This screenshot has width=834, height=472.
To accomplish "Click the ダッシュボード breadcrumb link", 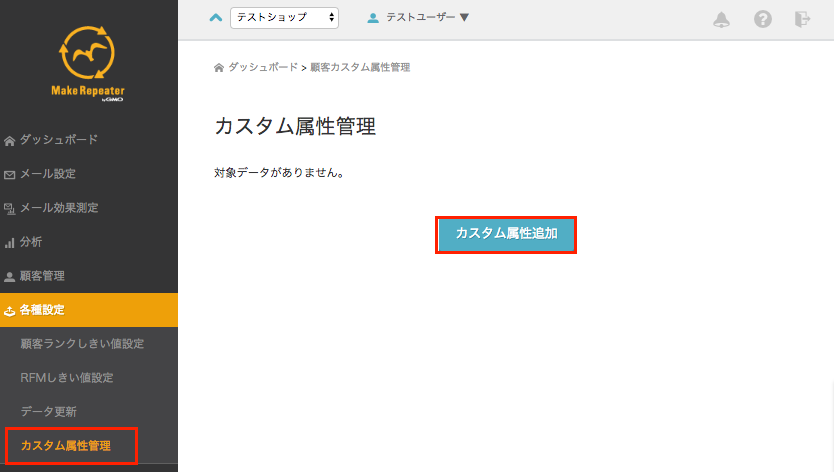I will (x=262, y=67).
